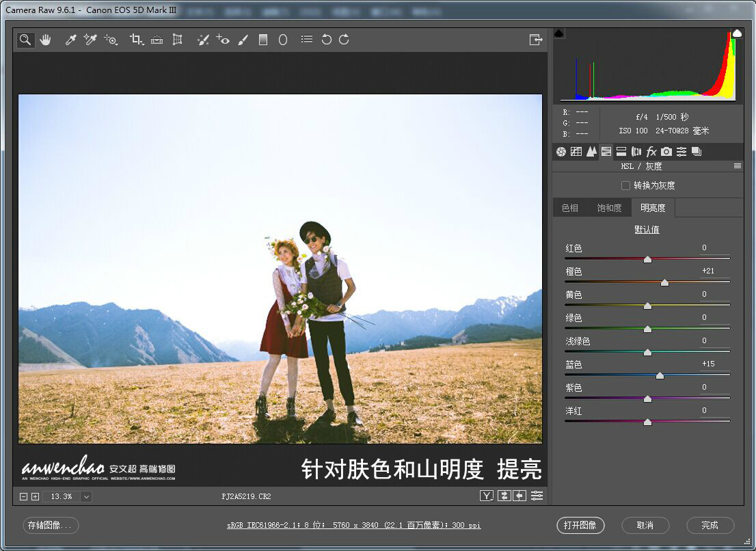Select the Graduated Filter tool
Image resolution: width=756 pixels, height=551 pixels.
coord(262,40)
